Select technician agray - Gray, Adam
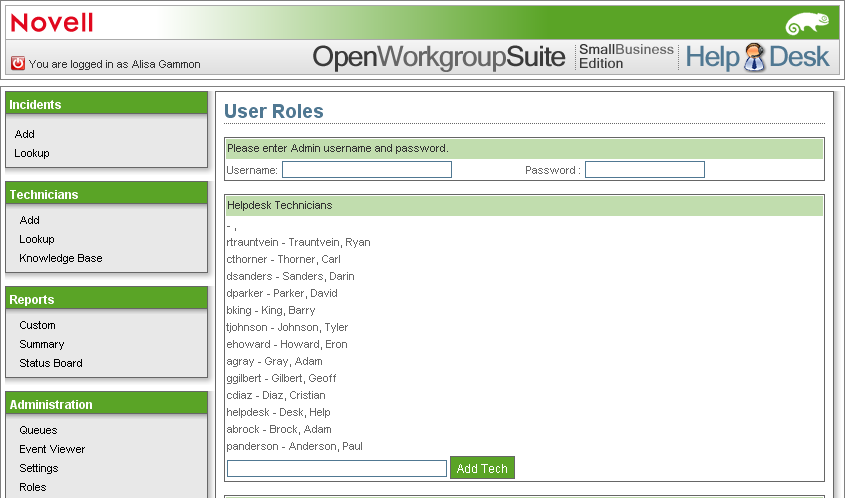 click(x=274, y=361)
